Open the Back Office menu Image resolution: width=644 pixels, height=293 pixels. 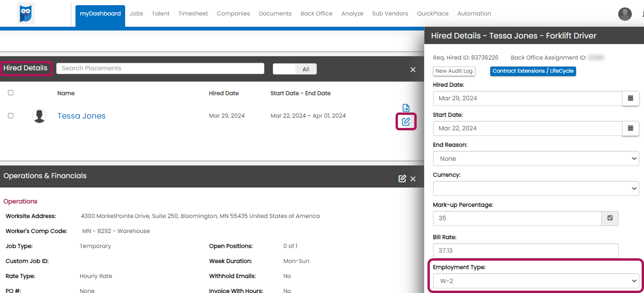tap(316, 14)
